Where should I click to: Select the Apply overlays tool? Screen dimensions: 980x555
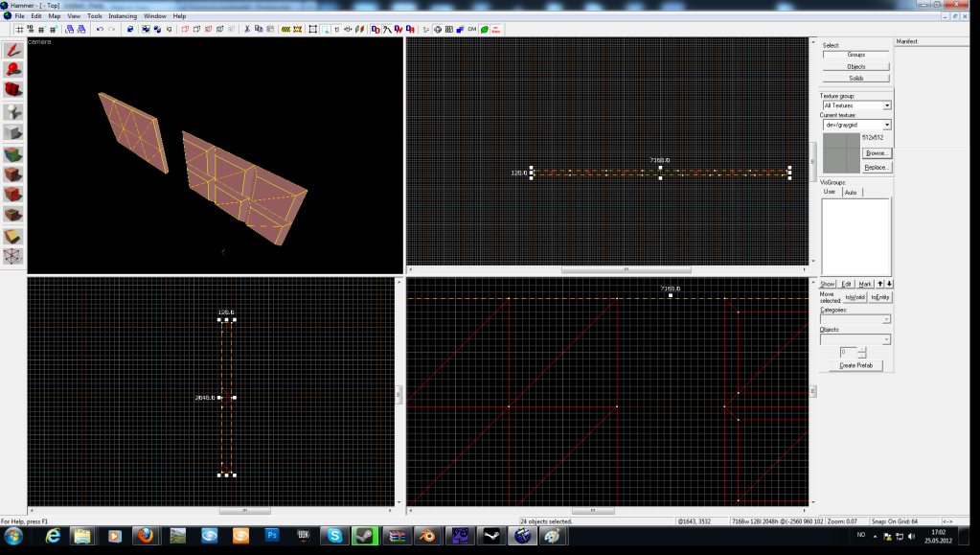coord(13,215)
